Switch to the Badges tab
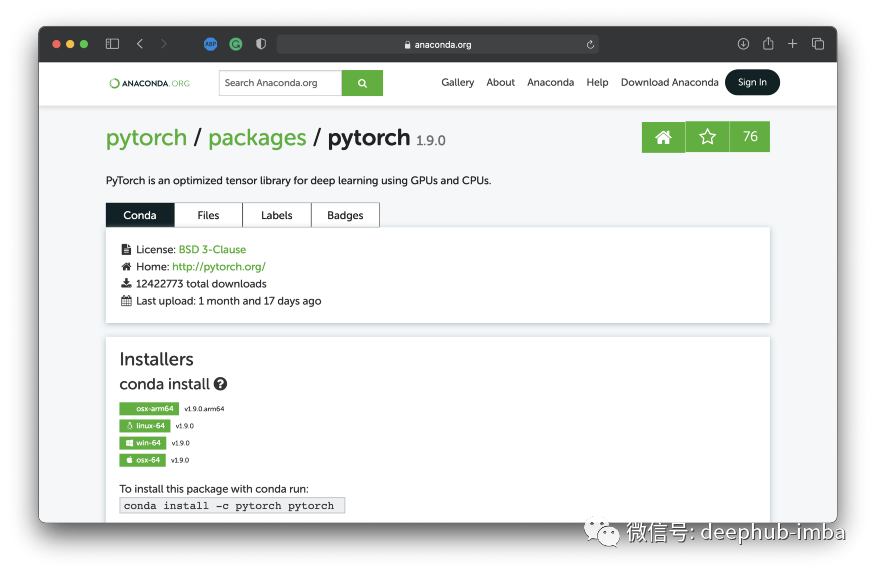 [x=345, y=215]
